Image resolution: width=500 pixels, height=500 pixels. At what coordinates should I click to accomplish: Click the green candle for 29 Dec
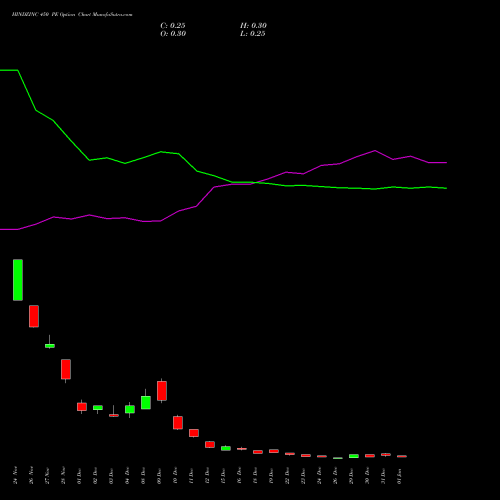click(x=354, y=456)
